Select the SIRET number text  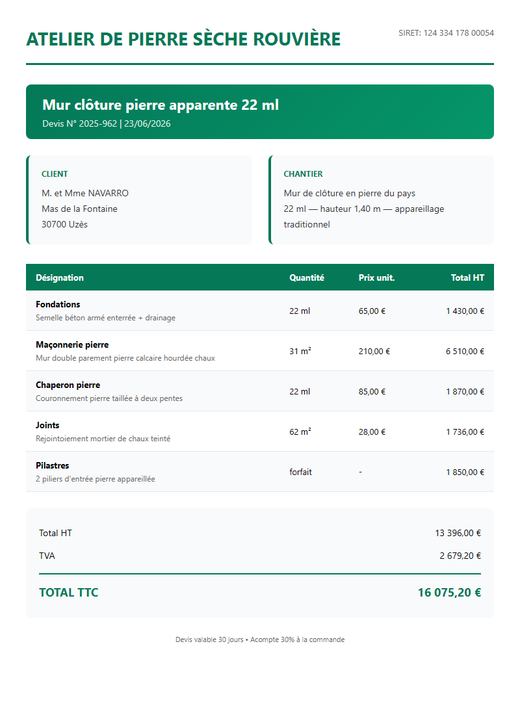tap(446, 33)
